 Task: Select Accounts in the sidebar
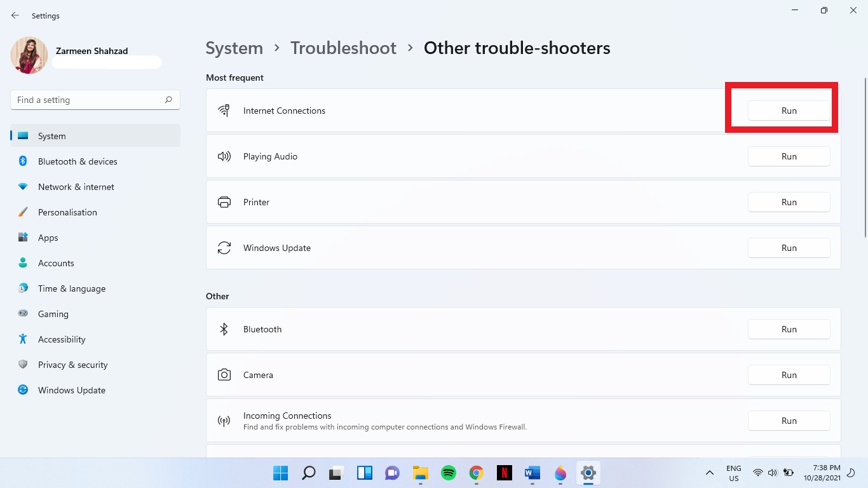pos(56,262)
